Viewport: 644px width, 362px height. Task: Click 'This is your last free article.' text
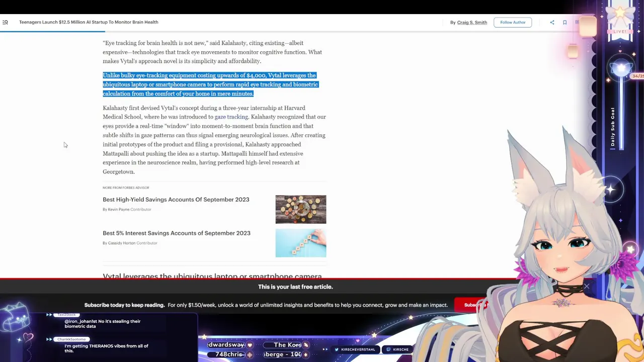[x=295, y=287]
